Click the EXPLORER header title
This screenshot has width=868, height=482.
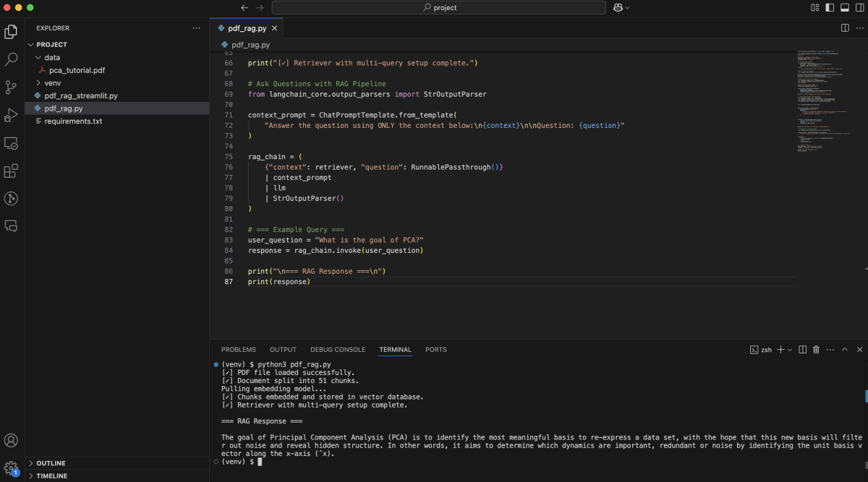53,28
